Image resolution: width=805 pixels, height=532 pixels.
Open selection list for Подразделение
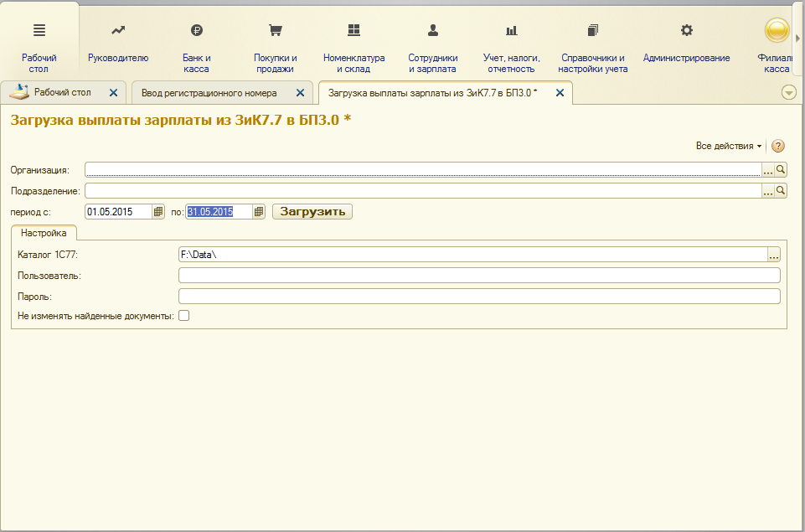(x=767, y=191)
